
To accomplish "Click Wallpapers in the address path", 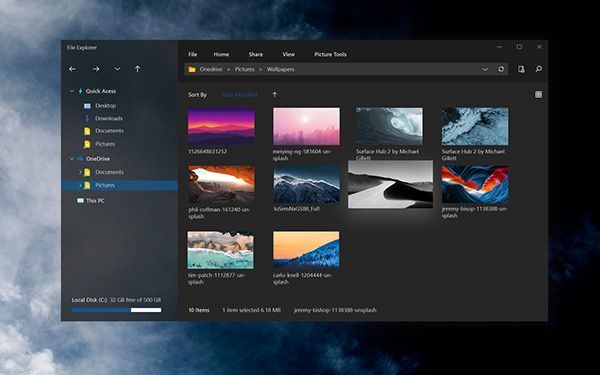I will 280,69.
